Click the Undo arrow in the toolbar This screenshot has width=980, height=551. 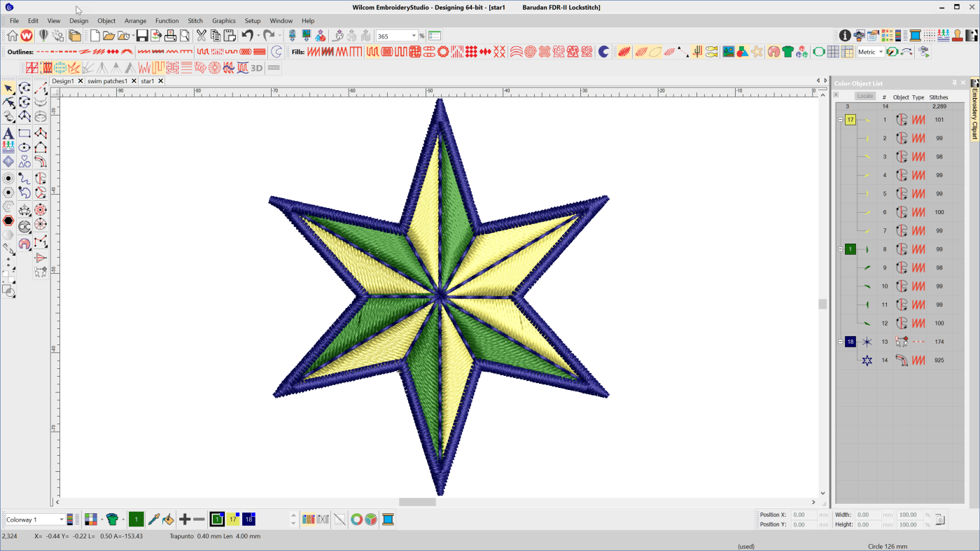246,36
